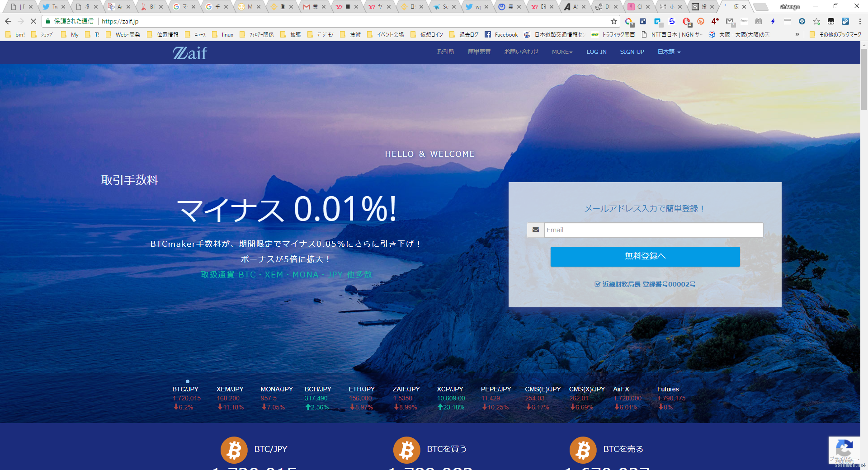Screen dimensions: 868x470
Task: Click the LOG IN link
Action: 596,52
